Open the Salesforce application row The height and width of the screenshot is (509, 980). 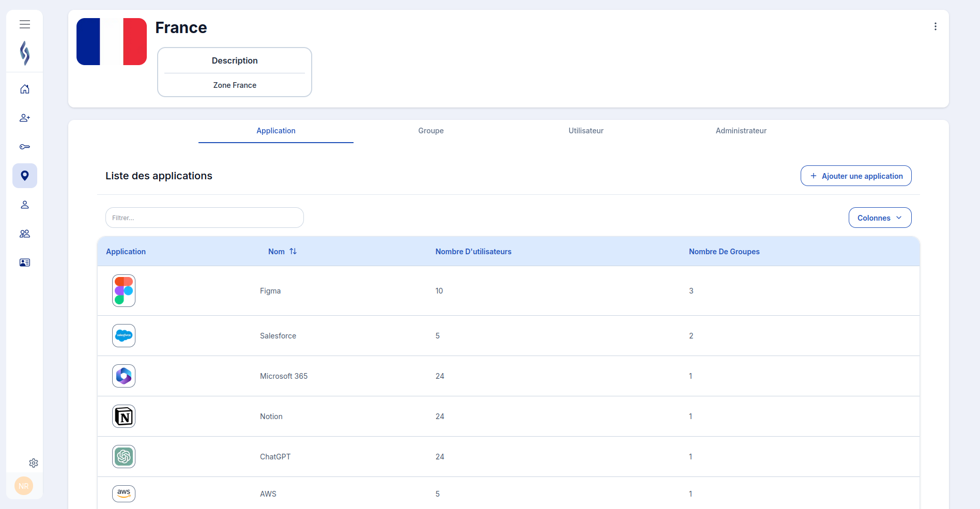278,336
